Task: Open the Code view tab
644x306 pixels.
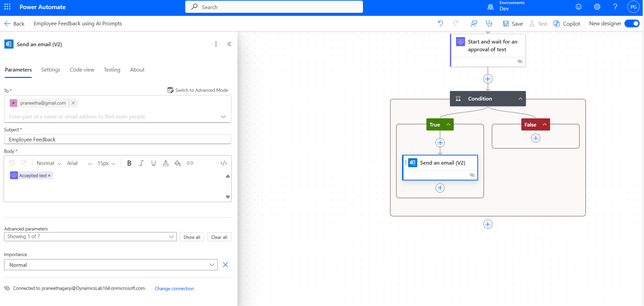Action: [82, 70]
